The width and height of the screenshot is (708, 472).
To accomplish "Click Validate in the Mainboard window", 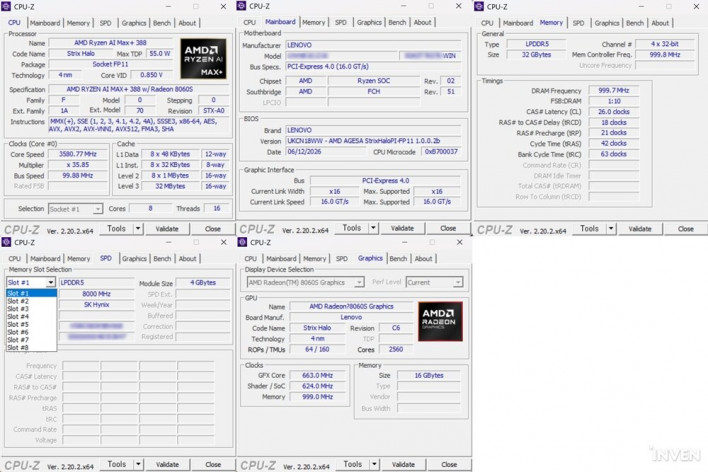I will click(402, 228).
